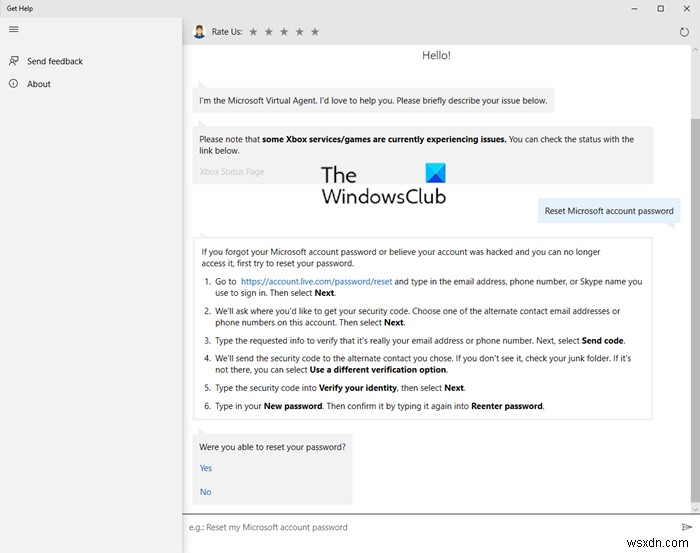Maximize the Get Help window

[661, 8]
